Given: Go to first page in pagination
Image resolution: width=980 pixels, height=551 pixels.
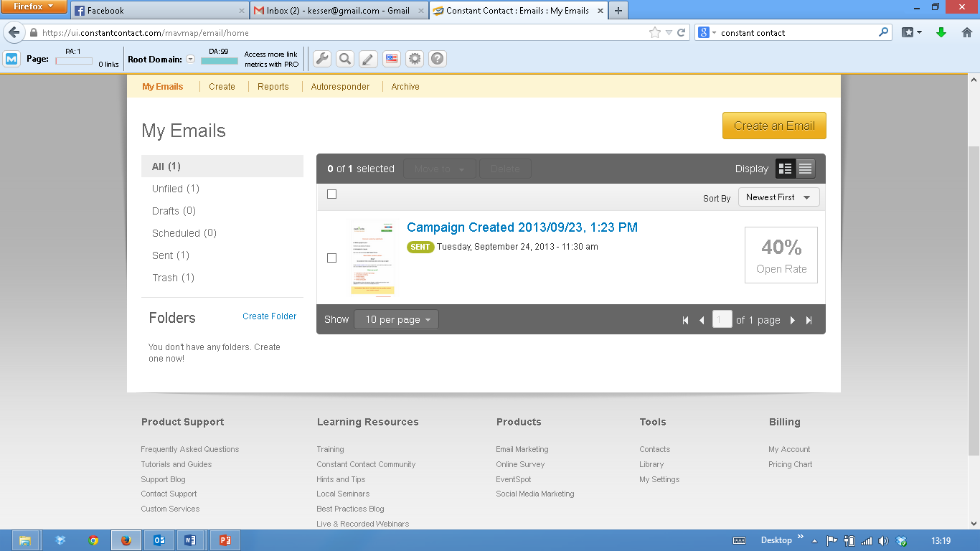Looking at the screenshot, I should [685, 320].
